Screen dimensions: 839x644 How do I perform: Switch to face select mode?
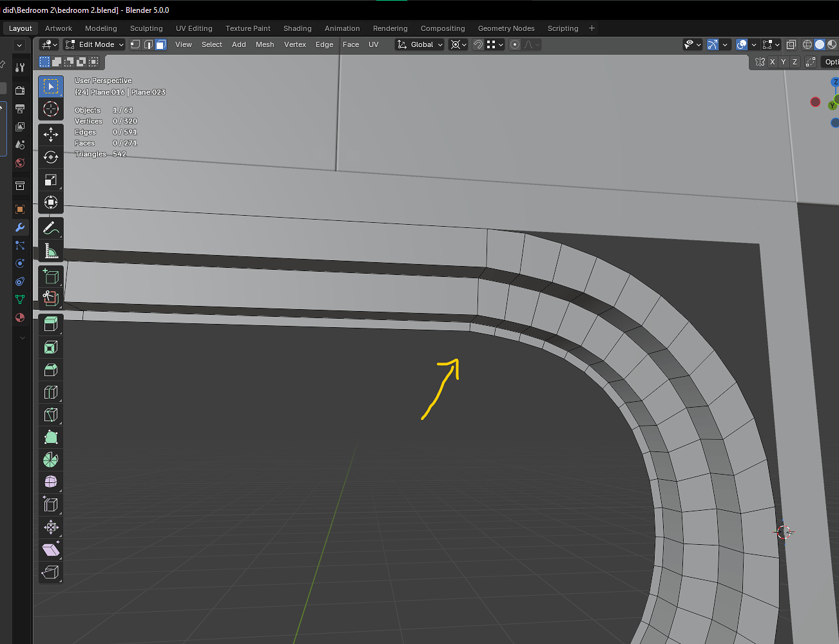point(161,44)
